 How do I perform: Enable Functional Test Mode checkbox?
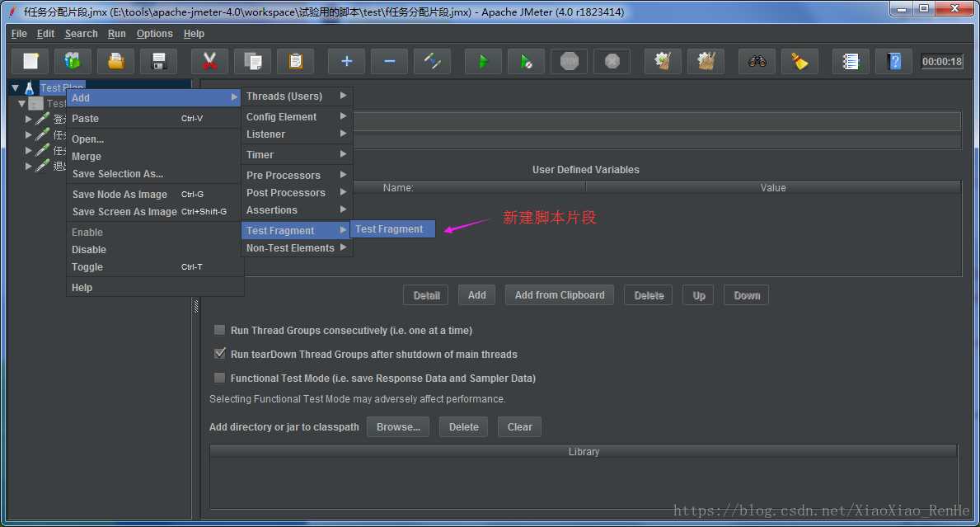[x=219, y=378]
